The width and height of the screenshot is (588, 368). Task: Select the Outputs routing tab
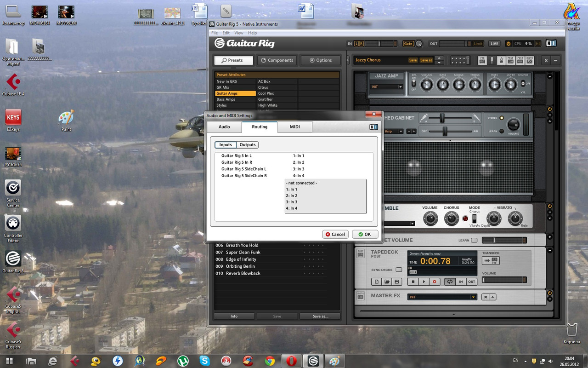(x=248, y=145)
